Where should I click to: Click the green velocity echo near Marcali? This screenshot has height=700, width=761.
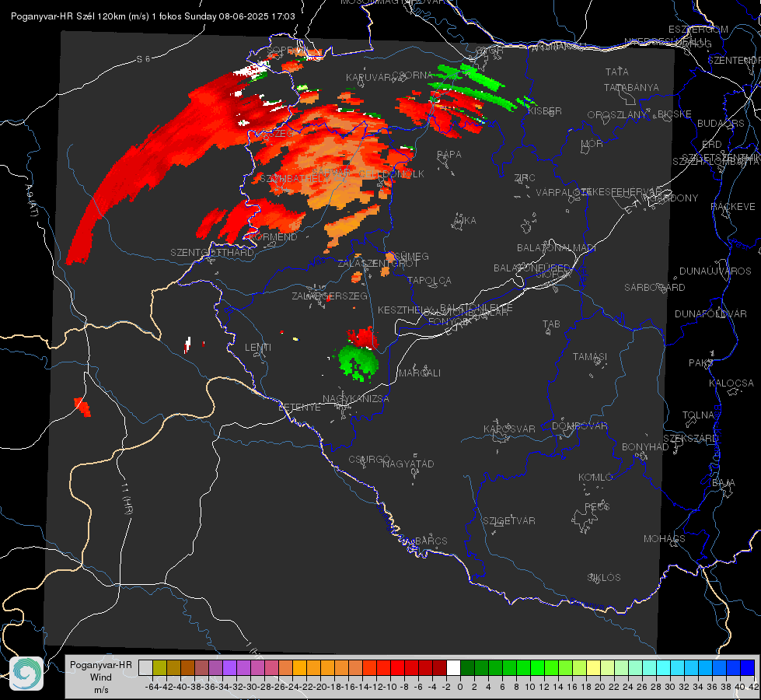click(x=359, y=363)
